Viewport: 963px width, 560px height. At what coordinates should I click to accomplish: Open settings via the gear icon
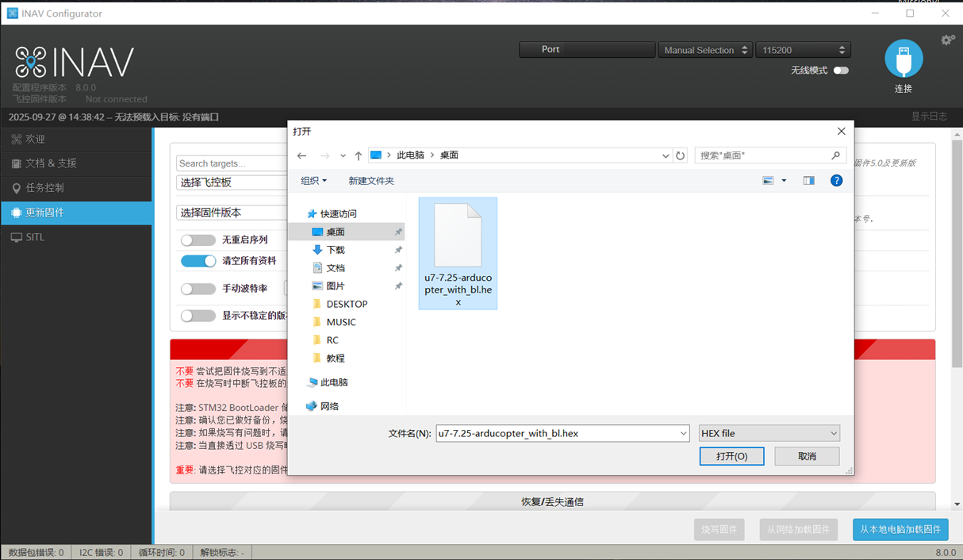point(947,40)
